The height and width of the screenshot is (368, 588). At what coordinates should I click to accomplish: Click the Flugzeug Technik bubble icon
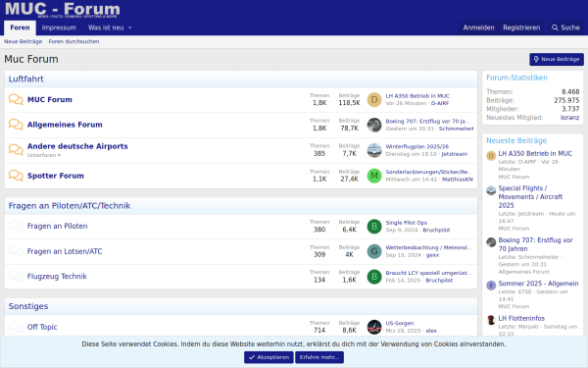[x=16, y=277]
